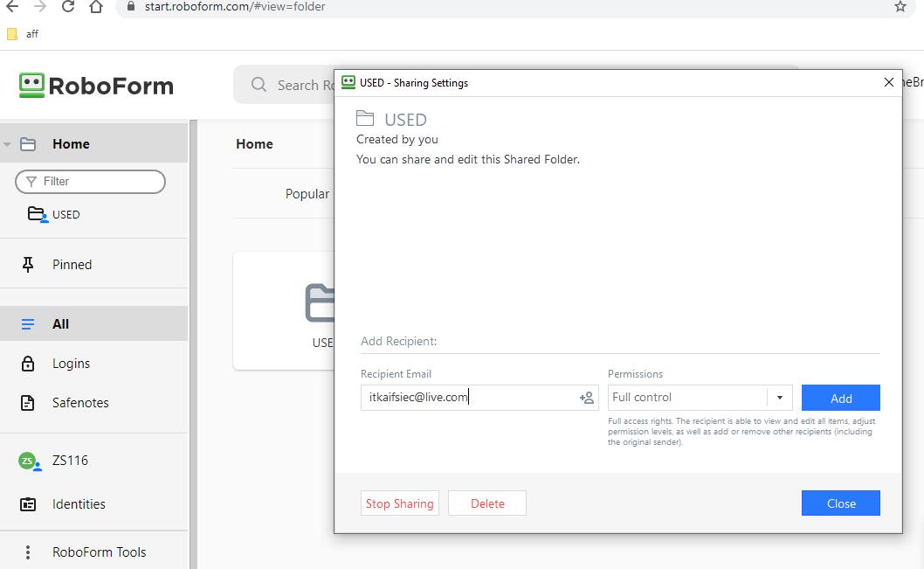Viewport: 924px width, 569px height.
Task: Click the red Delete button
Action: pyautogui.click(x=487, y=503)
